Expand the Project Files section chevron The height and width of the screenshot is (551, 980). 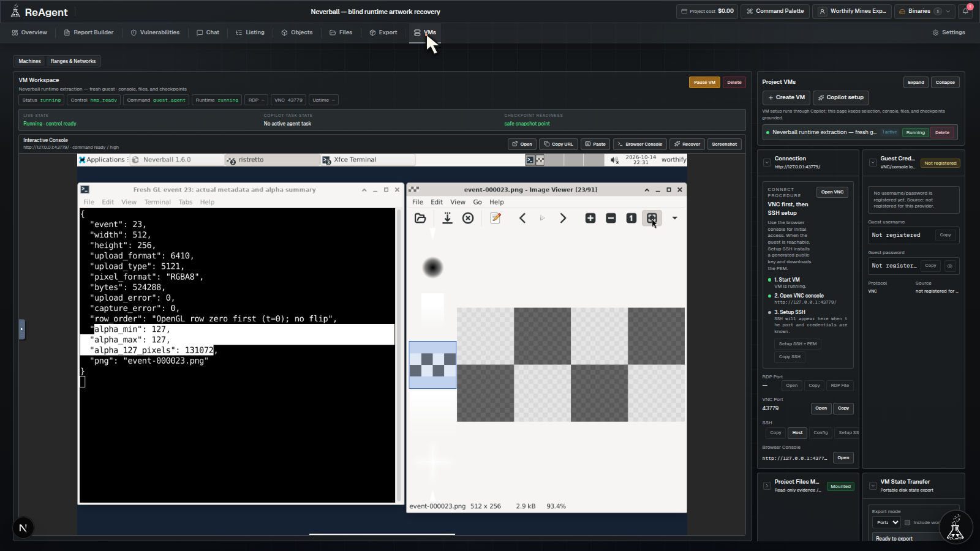[767, 485]
